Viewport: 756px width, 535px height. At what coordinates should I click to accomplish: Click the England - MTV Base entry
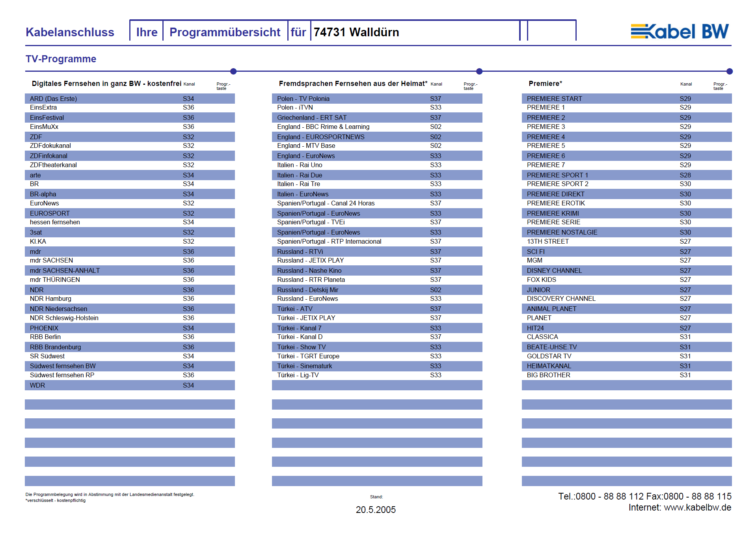(376, 145)
